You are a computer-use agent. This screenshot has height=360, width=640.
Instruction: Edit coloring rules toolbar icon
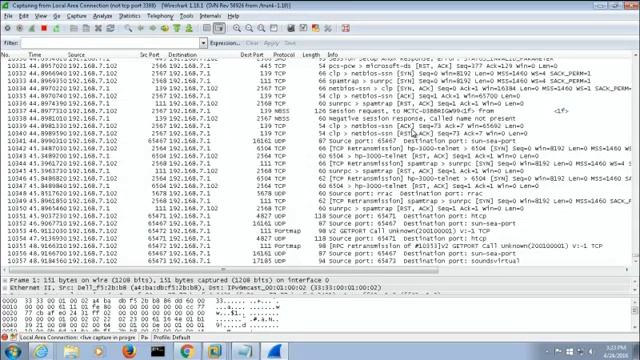315,28
